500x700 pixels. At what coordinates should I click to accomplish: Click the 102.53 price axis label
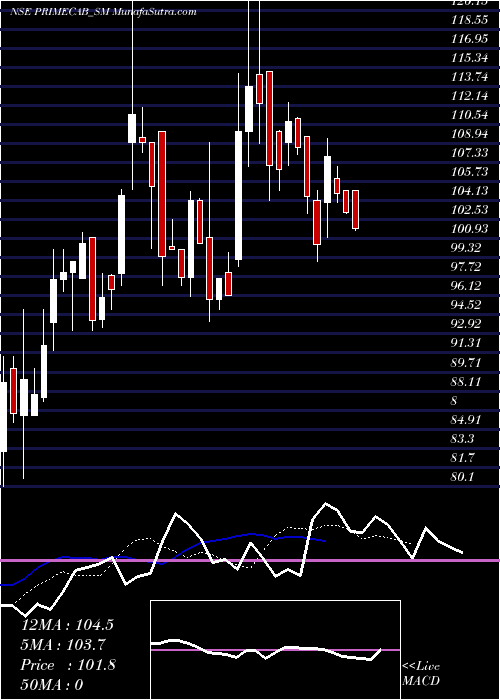pyautogui.click(x=469, y=210)
